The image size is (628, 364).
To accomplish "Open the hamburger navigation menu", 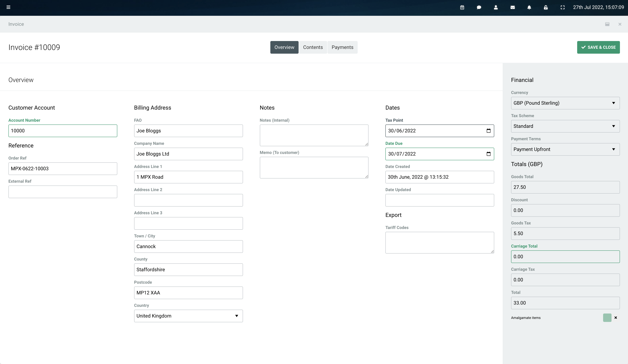I will click(x=9, y=7).
